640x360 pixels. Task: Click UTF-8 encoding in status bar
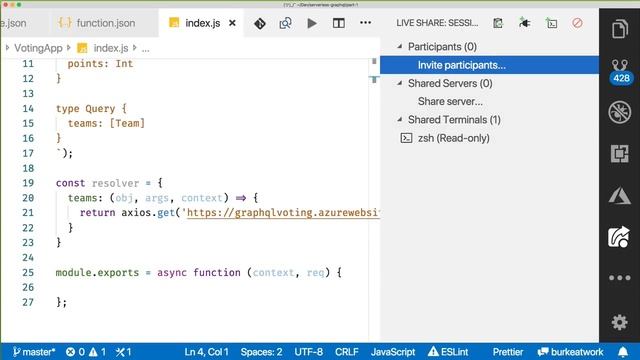coord(309,352)
